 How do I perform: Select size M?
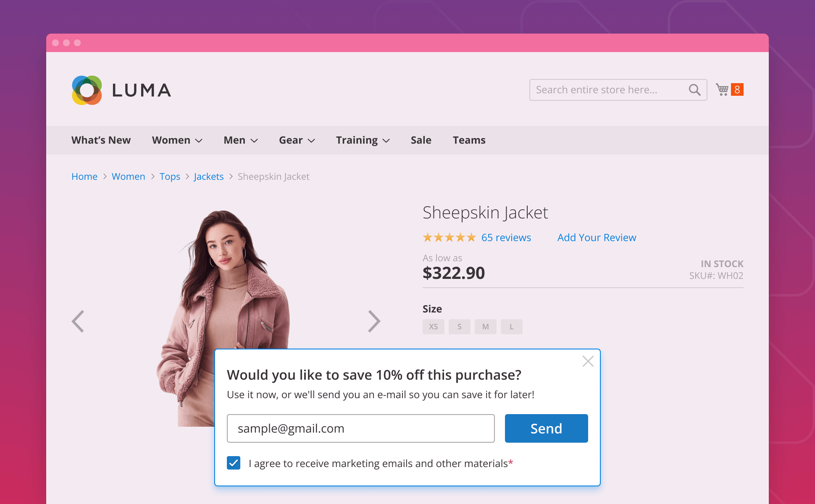point(485,327)
